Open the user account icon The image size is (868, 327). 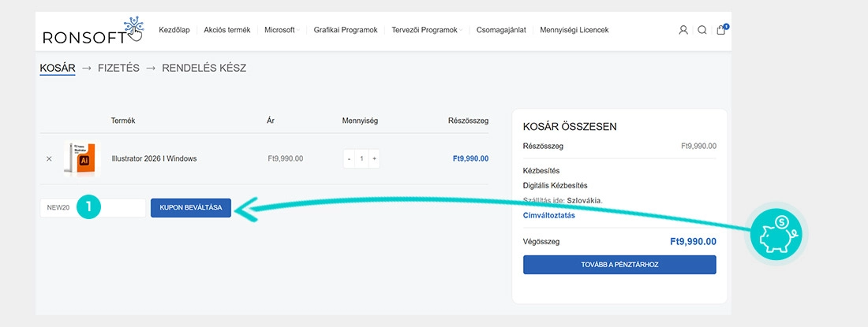point(683,30)
